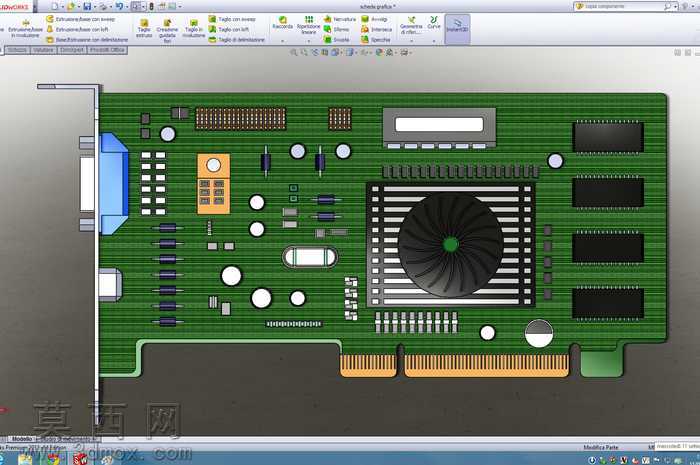Viewport: 700px width, 465px height.
Task: Expand the New document dropdown arrow
Action: (x=62, y=7)
